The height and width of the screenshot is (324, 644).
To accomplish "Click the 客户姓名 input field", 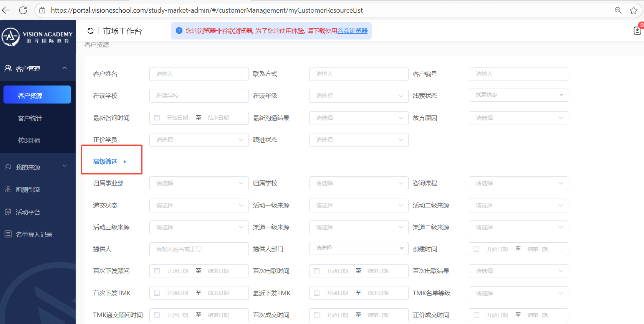I will (199, 74).
